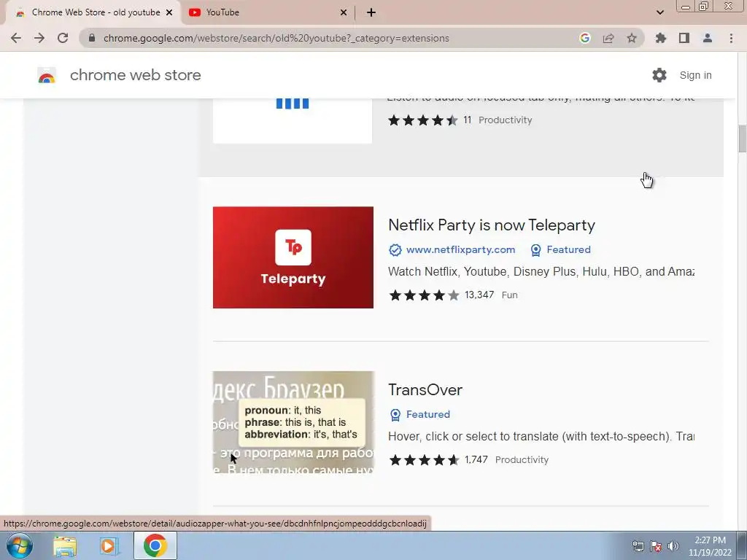The height and width of the screenshot is (560, 747).
Task: Sign in to Chrome Web Store
Action: 695,75
